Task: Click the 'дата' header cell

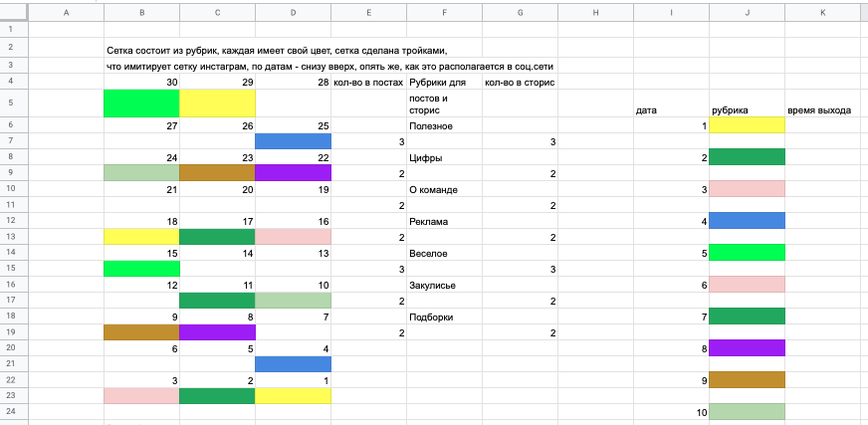Action: click(672, 104)
